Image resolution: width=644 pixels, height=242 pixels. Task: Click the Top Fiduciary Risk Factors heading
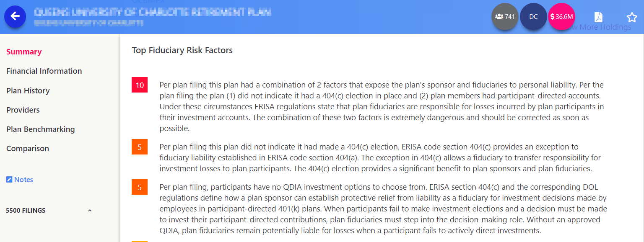pyautogui.click(x=182, y=51)
